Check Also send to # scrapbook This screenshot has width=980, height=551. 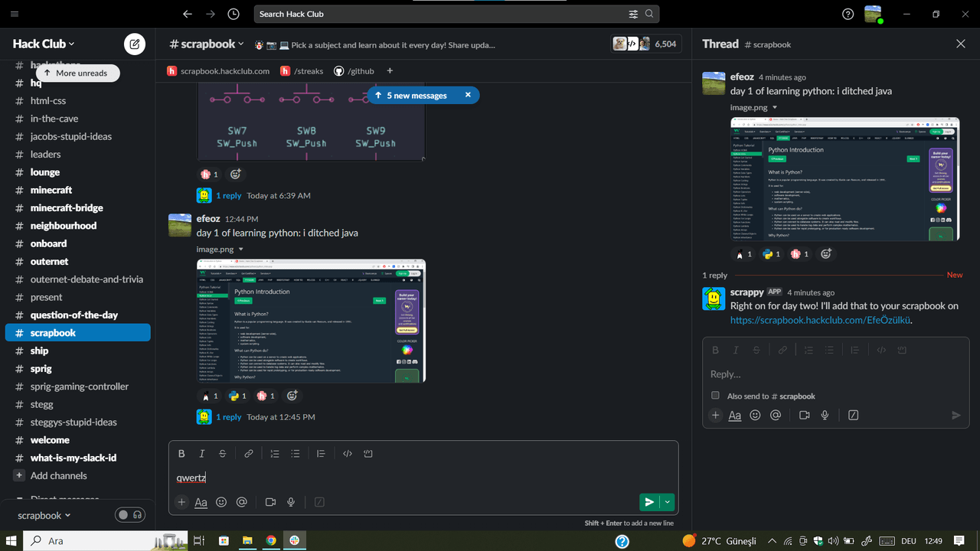(x=715, y=396)
